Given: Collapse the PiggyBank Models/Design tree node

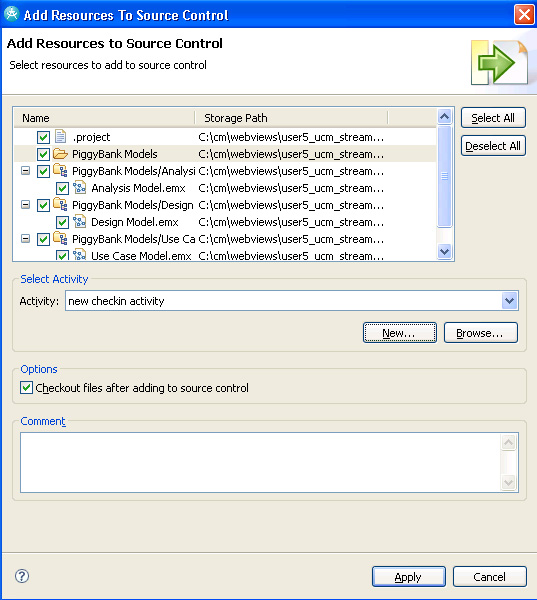Looking at the screenshot, I should pos(25,205).
